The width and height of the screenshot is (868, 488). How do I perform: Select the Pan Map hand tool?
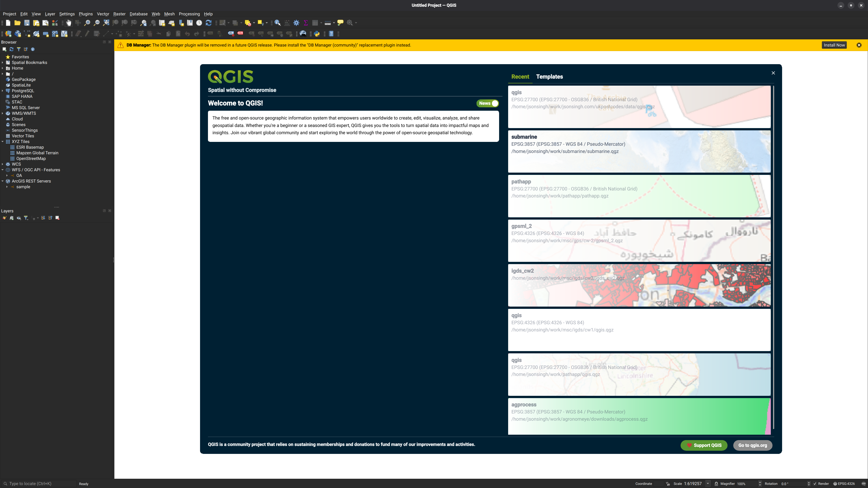[x=69, y=23]
